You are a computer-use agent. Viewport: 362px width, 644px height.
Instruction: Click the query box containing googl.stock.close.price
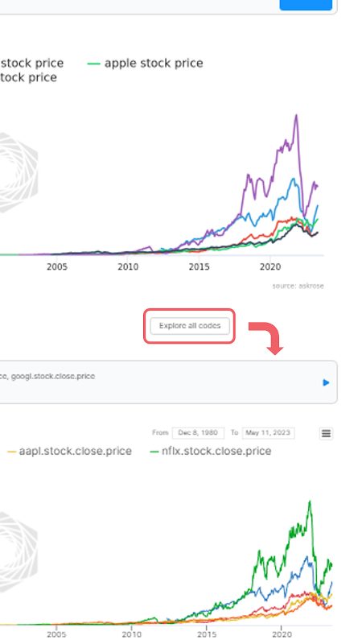[x=167, y=382]
